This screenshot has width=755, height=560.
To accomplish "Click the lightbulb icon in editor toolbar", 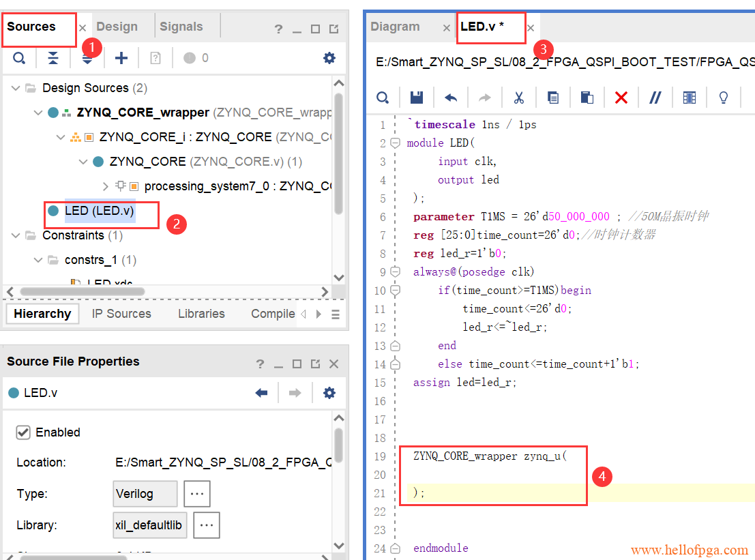I will [724, 98].
